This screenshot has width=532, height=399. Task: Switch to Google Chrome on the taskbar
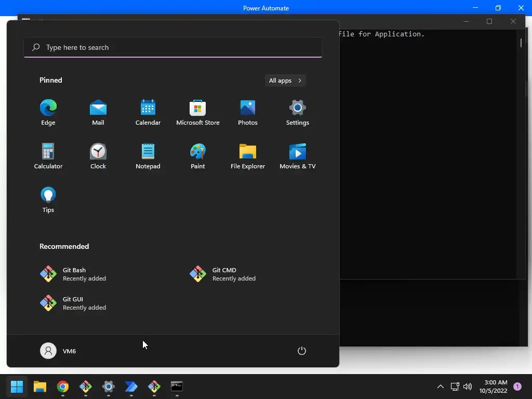(x=63, y=387)
